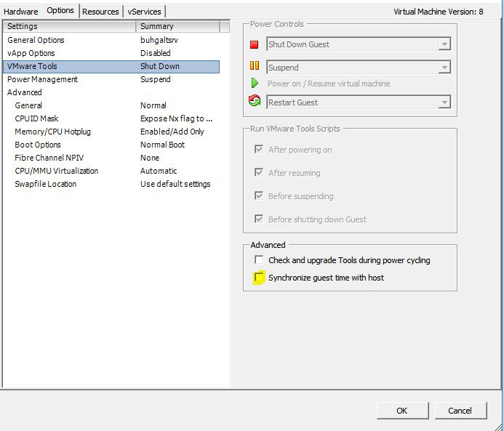The image size is (504, 431).
Task: Click the Normal Boot summary value
Action: tap(163, 145)
